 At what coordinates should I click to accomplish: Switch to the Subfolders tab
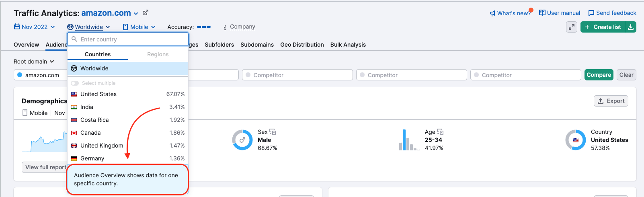[219, 45]
